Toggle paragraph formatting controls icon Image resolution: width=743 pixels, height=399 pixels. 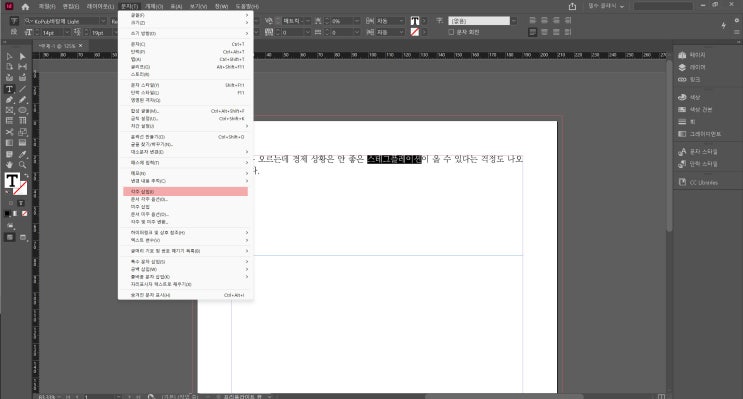tap(14, 32)
